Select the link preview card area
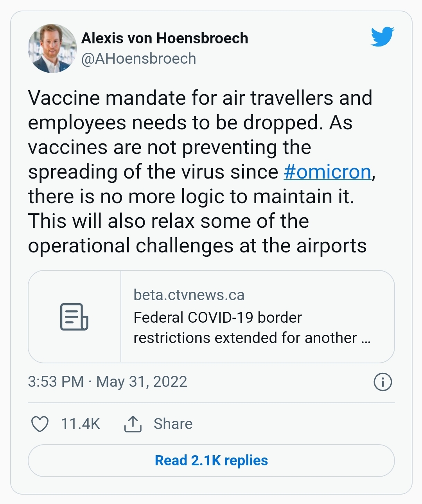422x504 pixels. click(x=211, y=316)
